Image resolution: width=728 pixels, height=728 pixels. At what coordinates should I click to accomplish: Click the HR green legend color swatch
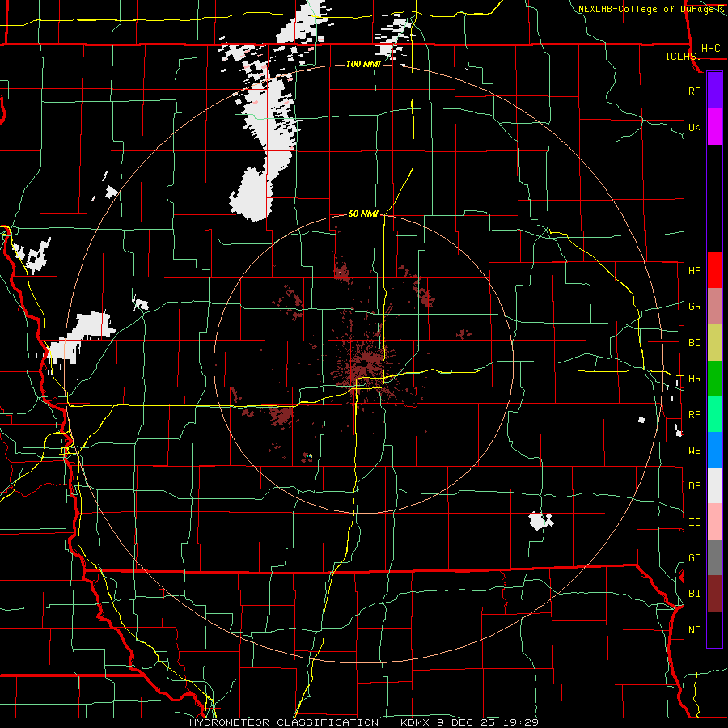point(714,379)
